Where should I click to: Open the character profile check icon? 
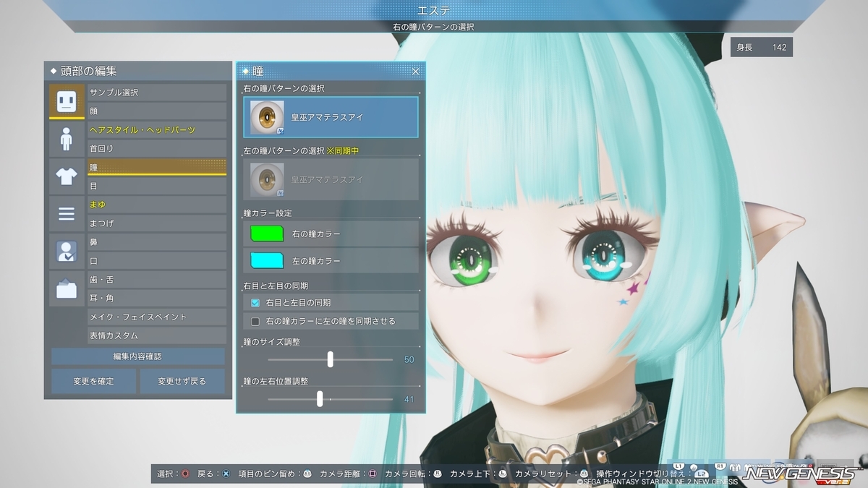coord(67,252)
